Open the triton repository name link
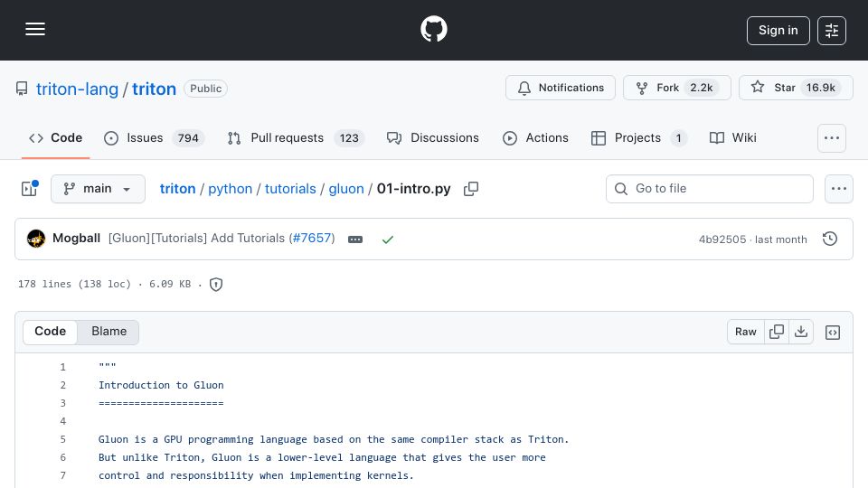Viewport: 868px width, 488px height. pyautogui.click(x=154, y=89)
